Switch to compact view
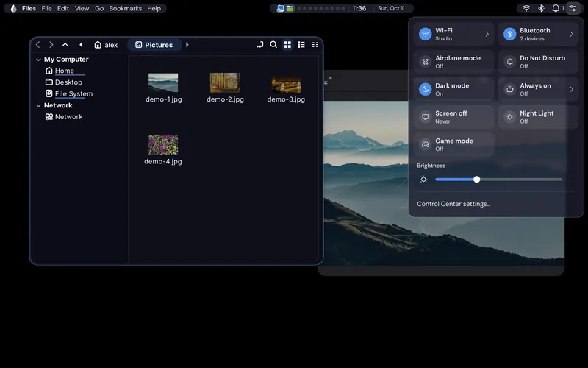This screenshot has height=368, width=588. point(315,45)
